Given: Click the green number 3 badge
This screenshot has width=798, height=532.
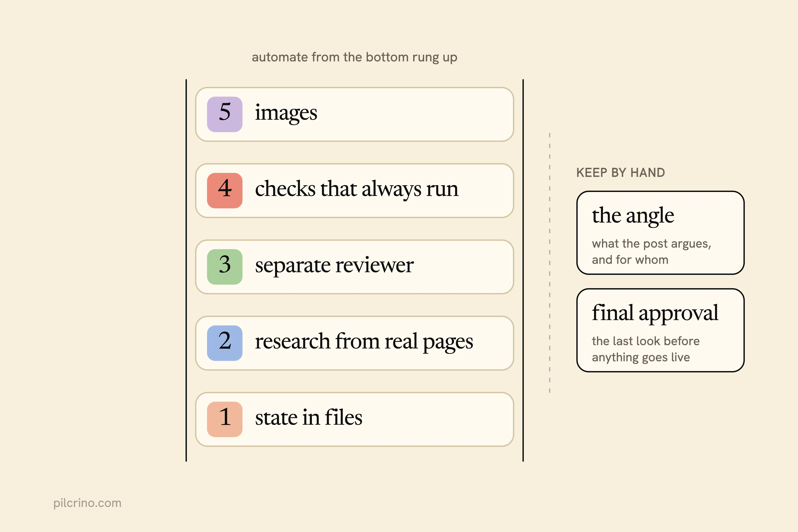Looking at the screenshot, I should (x=225, y=267).
